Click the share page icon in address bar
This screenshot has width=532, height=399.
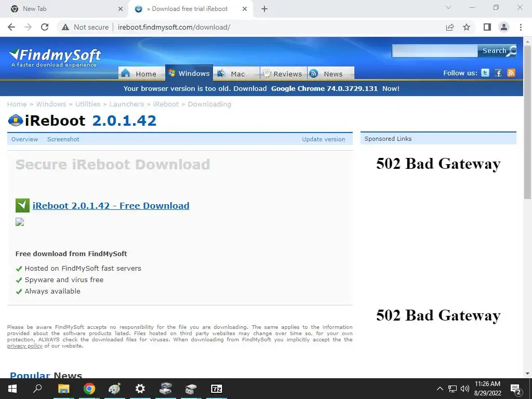[450, 27]
